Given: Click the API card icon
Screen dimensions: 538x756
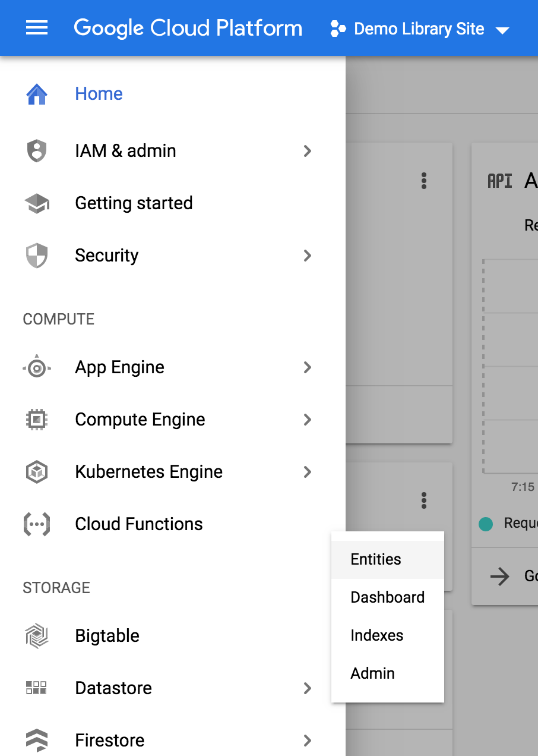Looking at the screenshot, I should coord(500,181).
